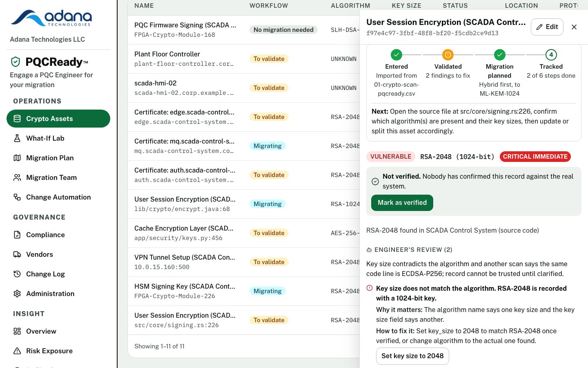Sort table by NAME column header

pos(144,6)
